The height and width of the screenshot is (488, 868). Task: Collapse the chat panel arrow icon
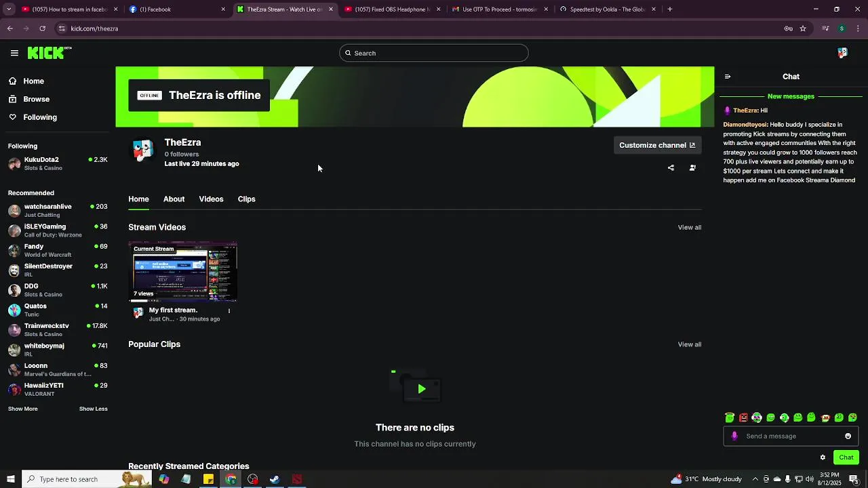[x=728, y=77]
